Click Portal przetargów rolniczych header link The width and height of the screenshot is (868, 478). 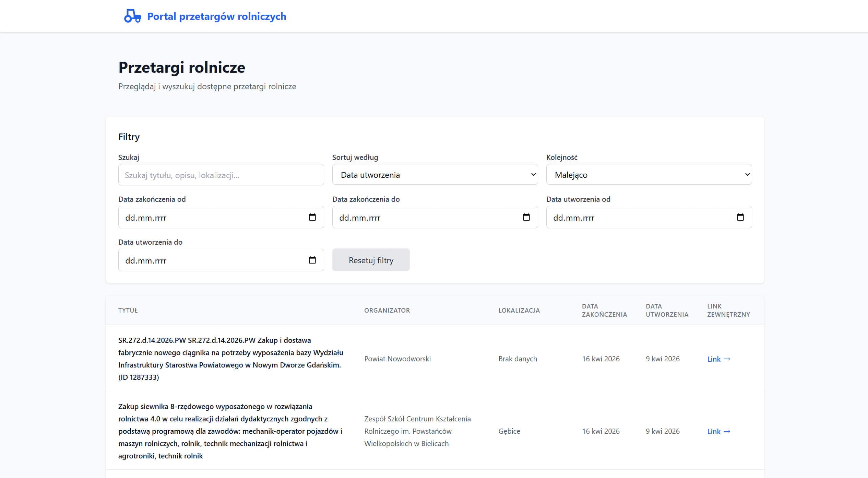(216, 16)
